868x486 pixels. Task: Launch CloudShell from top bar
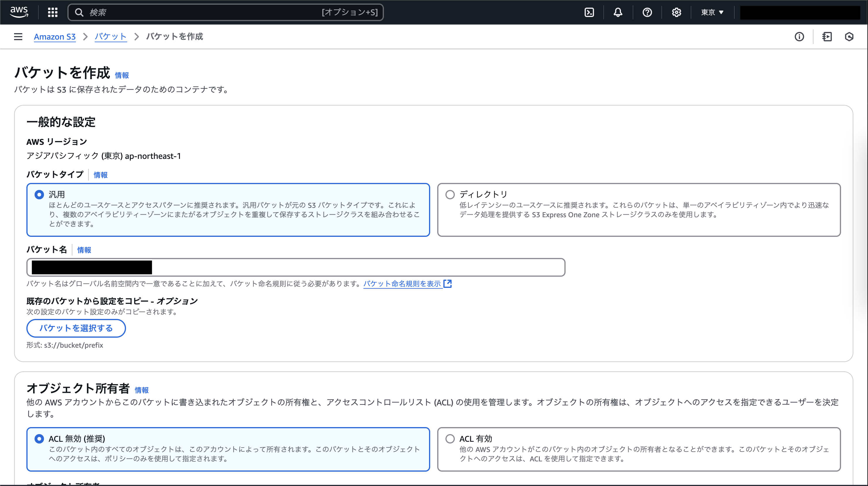coord(589,13)
